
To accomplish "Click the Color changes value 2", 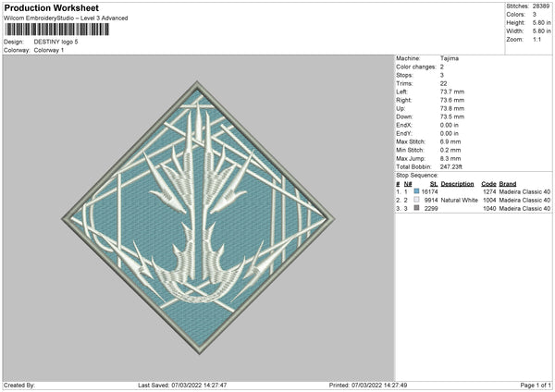I will pos(442,67).
